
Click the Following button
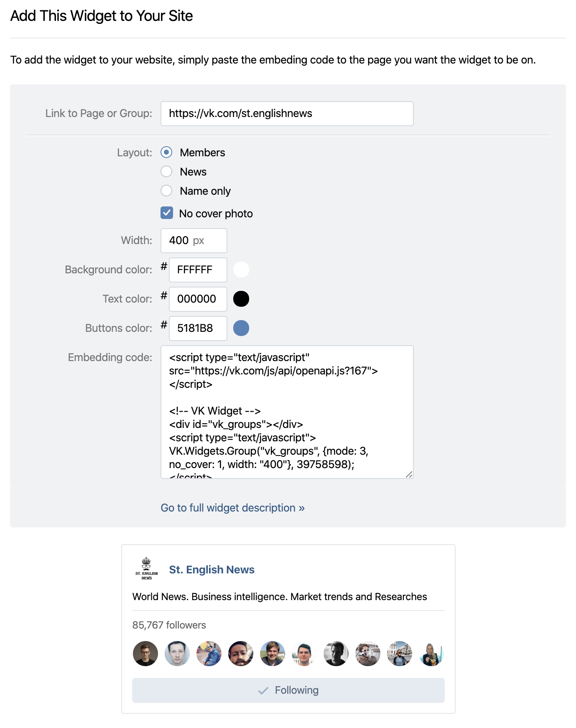[x=288, y=690]
